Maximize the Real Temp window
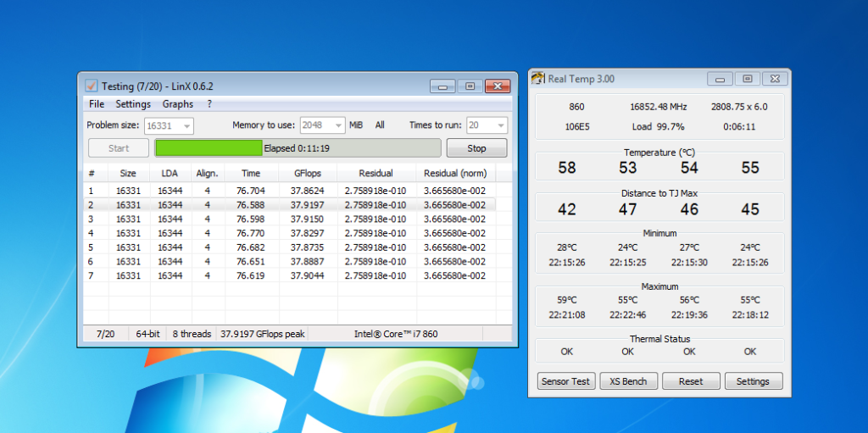The height and width of the screenshot is (433, 868). tap(747, 79)
